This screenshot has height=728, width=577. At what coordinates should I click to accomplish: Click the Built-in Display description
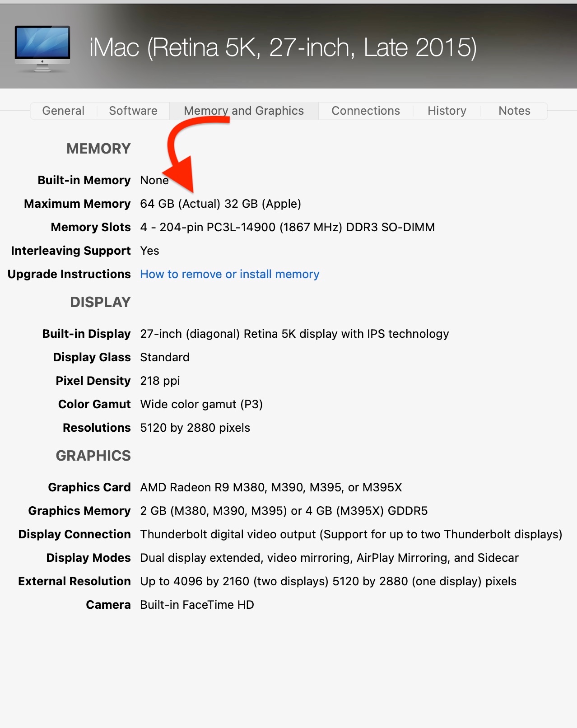(x=294, y=334)
